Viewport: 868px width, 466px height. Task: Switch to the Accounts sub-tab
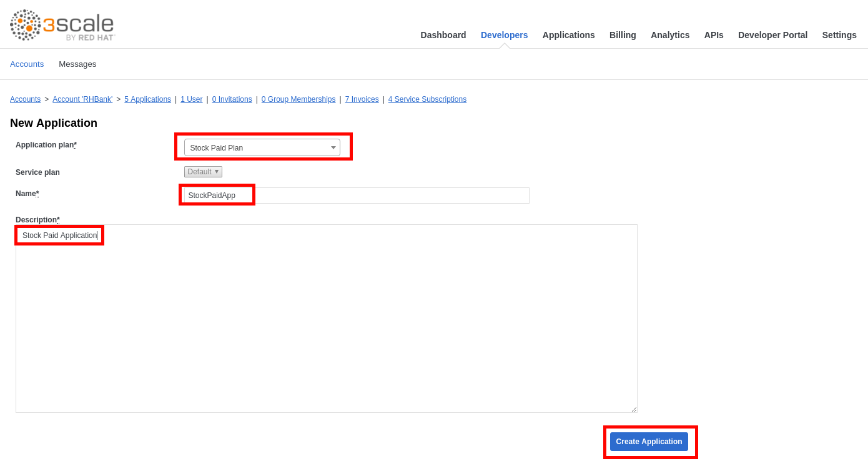point(27,64)
